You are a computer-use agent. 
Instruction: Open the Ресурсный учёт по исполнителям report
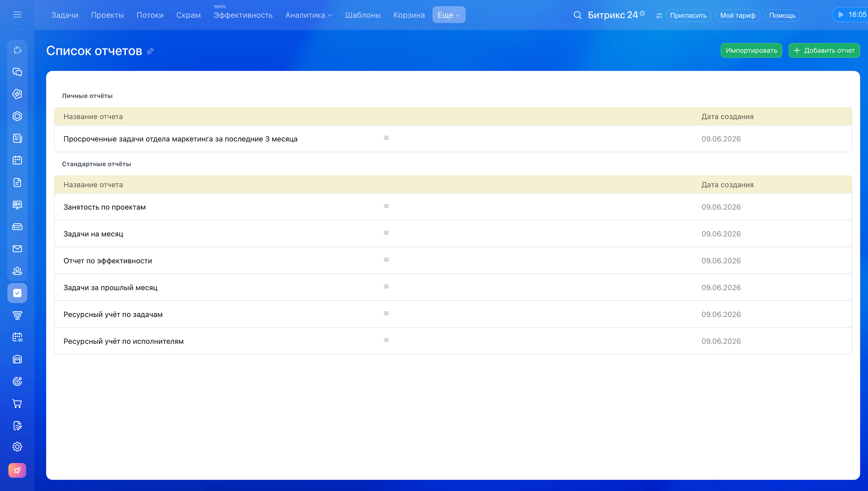(123, 341)
